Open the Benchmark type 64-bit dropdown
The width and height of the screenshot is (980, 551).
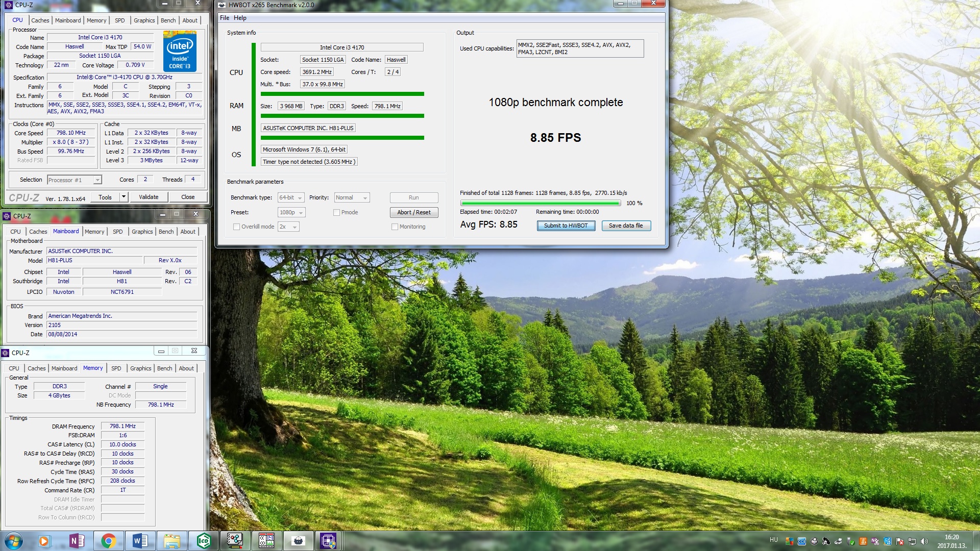tap(291, 198)
